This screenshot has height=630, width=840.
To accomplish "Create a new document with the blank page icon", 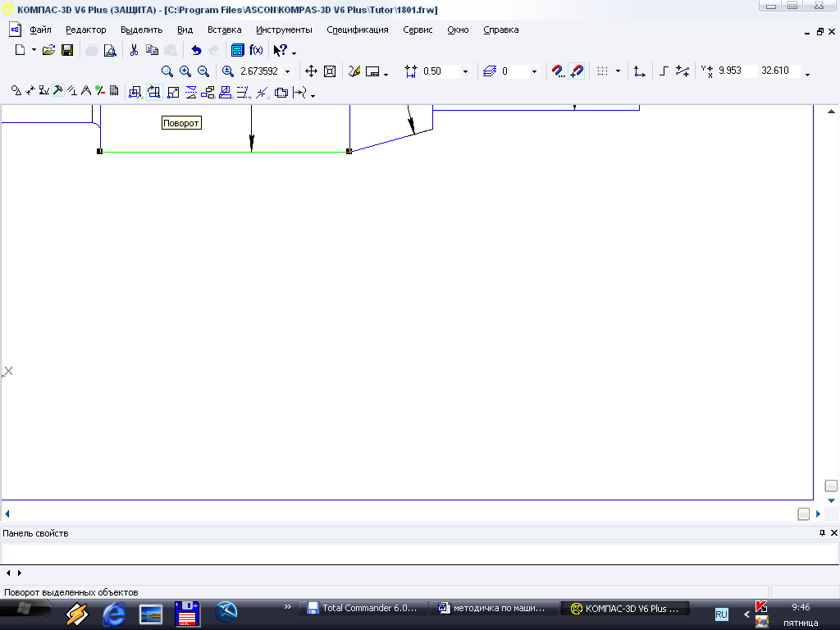I will click(x=20, y=50).
